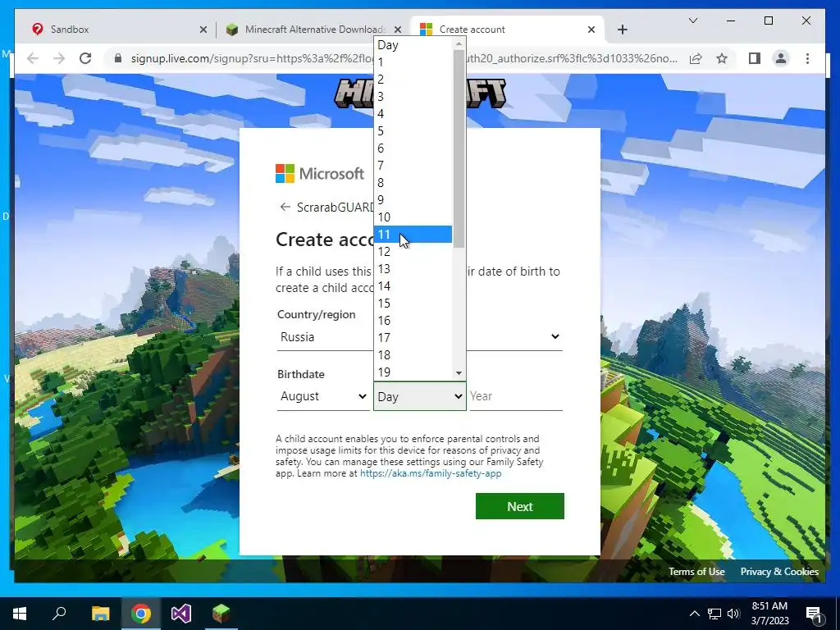
Task: Click the Microsoft logo
Action: point(320,174)
